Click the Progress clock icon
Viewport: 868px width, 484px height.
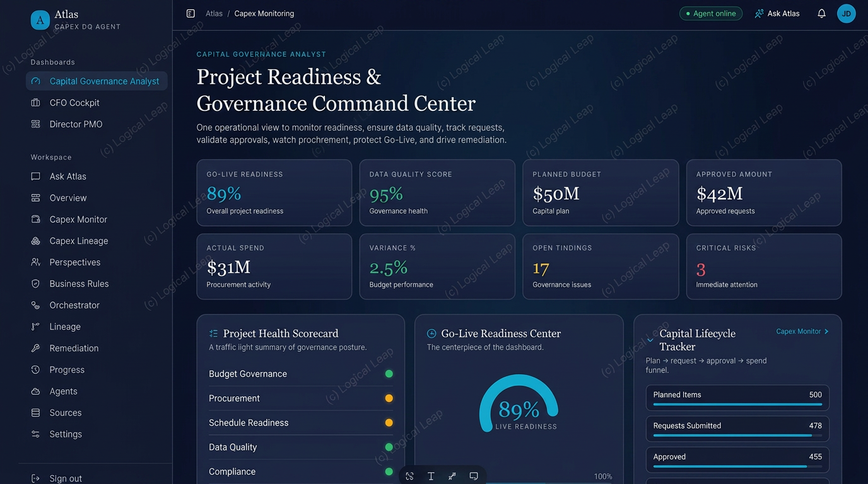tap(36, 370)
